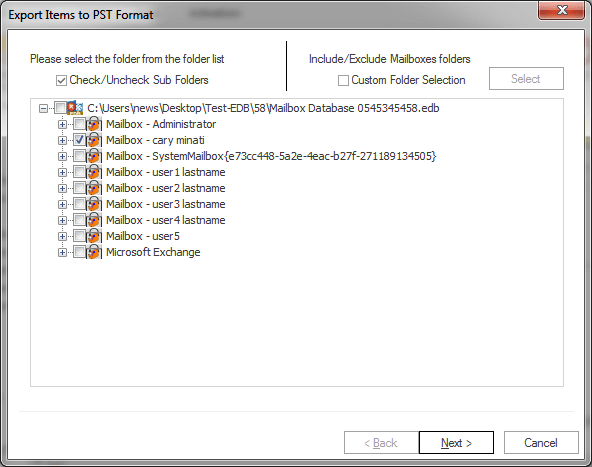Expand the Mailbox - Administrator node
The image size is (592, 467).
(62, 124)
